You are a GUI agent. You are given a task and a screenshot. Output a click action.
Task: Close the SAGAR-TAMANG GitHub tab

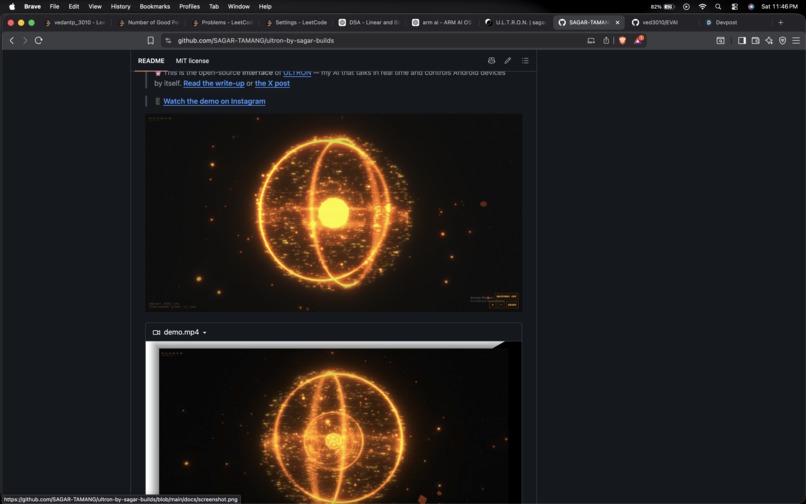pyautogui.click(x=617, y=23)
